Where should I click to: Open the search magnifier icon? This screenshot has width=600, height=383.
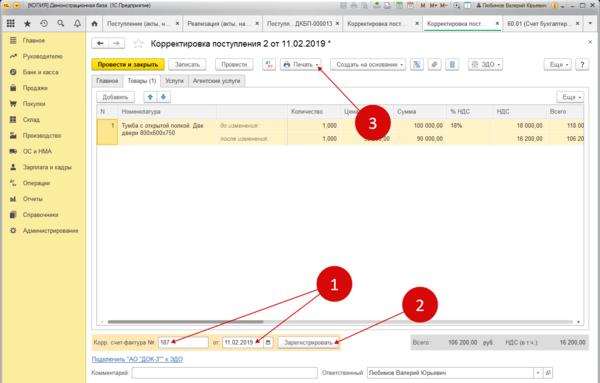(60, 23)
